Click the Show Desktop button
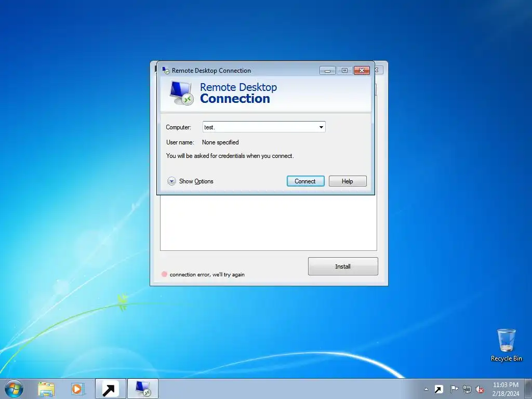 [528, 389]
